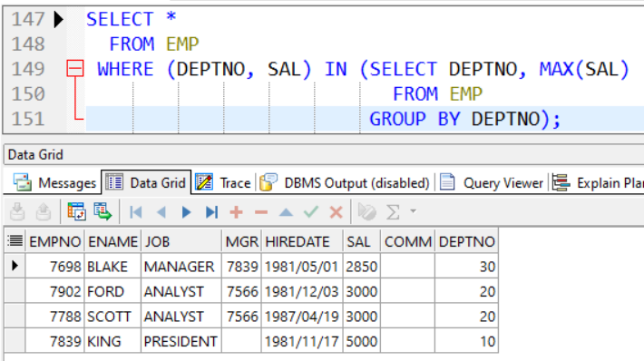Click line number 147 in editor gutter
This screenshot has width=644, height=361.
point(28,19)
